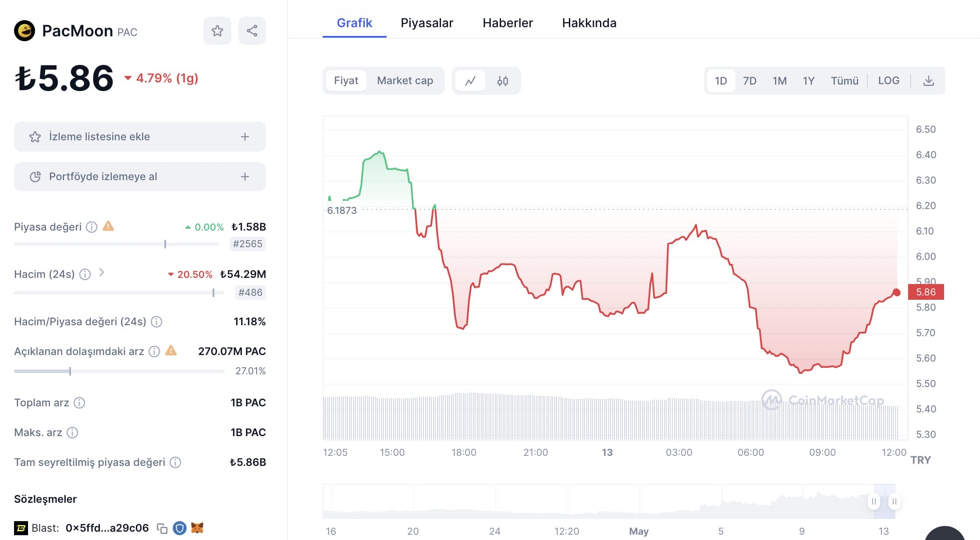Toggle LOG scale on chart
980x540 pixels.
point(888,81)
